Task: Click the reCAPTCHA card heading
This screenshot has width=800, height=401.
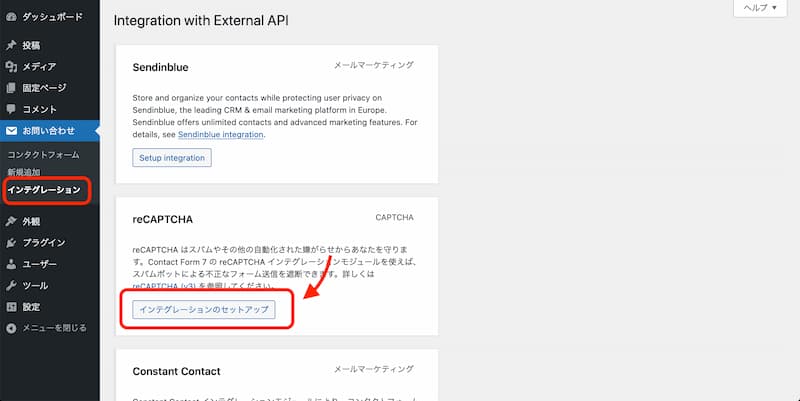Action: [x=163, y=219]
